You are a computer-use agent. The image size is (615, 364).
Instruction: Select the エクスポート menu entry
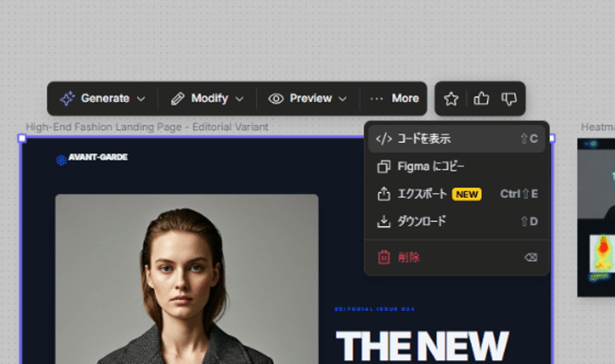(457, 194)
